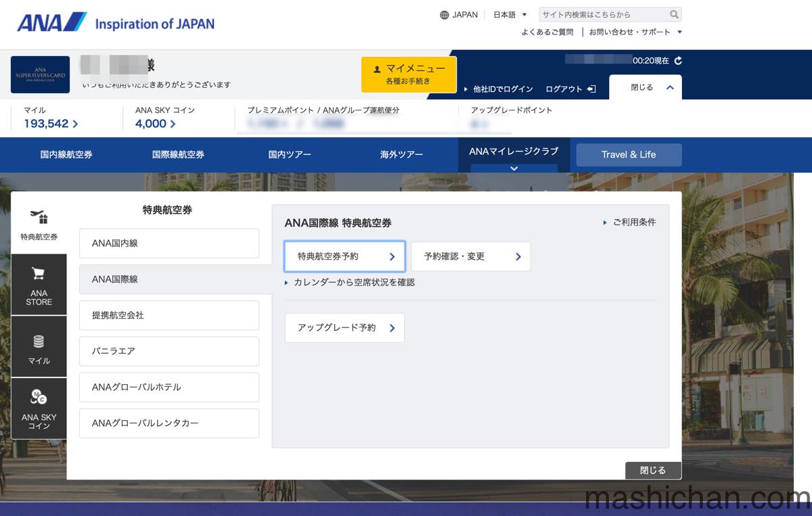Open the Travel & Life tab

click(629, 155)
